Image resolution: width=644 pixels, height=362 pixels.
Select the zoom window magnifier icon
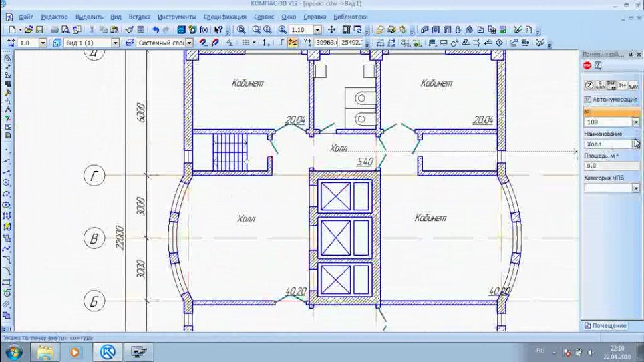click(x=241, y=29)
